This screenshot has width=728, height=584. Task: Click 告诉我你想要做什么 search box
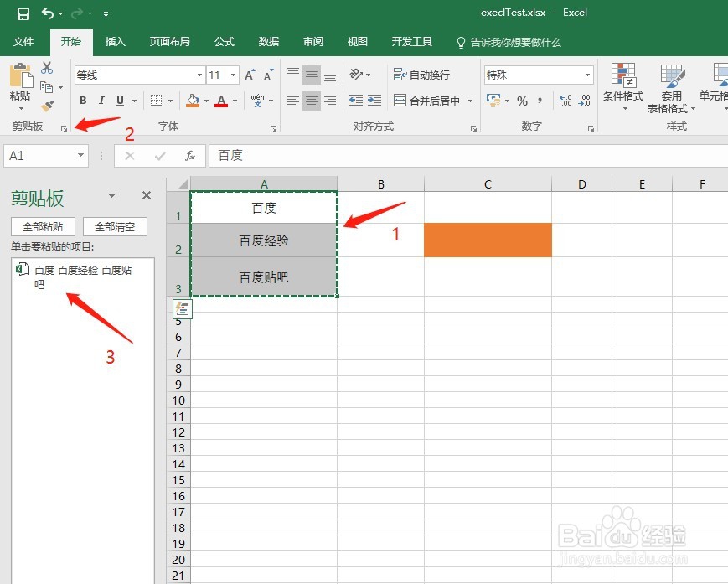pyautogui.click(x=509, y=42)
